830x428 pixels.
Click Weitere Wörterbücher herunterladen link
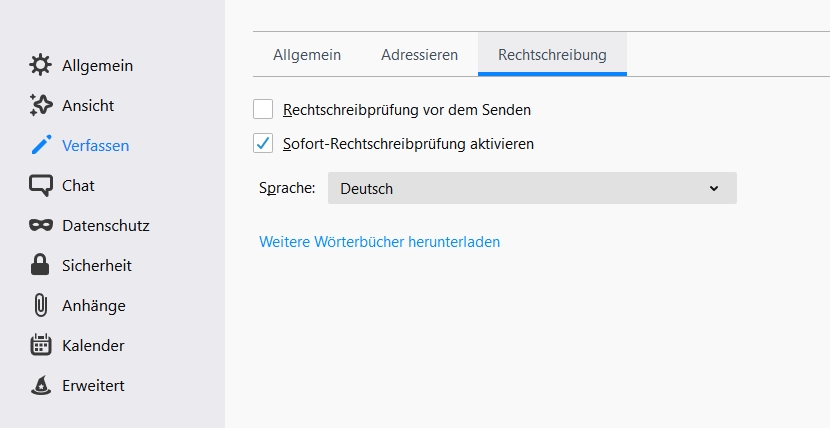[379, 242]
